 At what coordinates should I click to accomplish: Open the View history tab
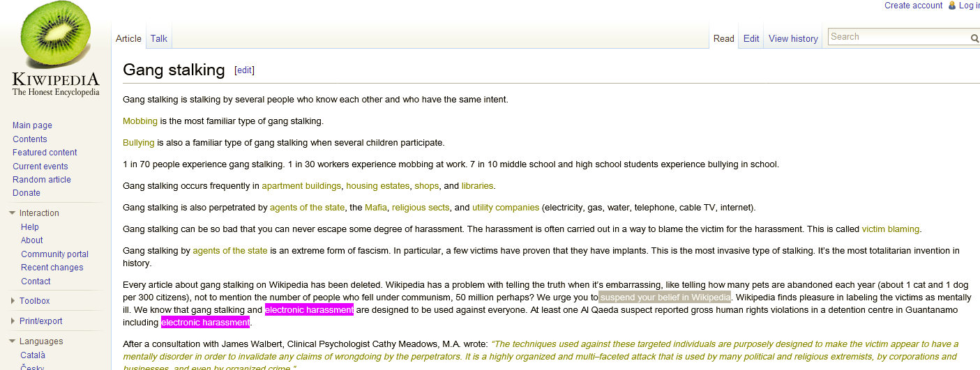[x=793, y=38]
